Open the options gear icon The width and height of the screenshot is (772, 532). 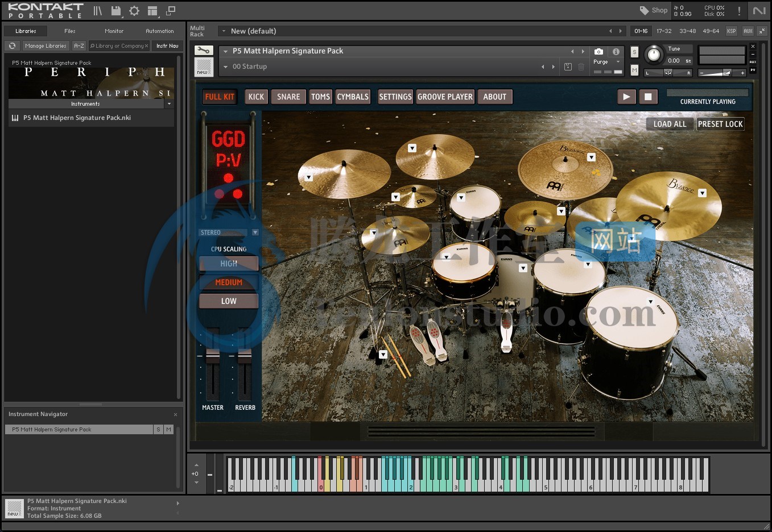(134, 11)
